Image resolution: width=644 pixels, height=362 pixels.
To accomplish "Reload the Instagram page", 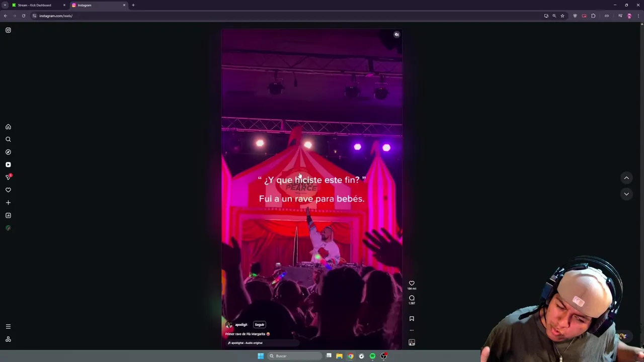I will click(24, 16).
